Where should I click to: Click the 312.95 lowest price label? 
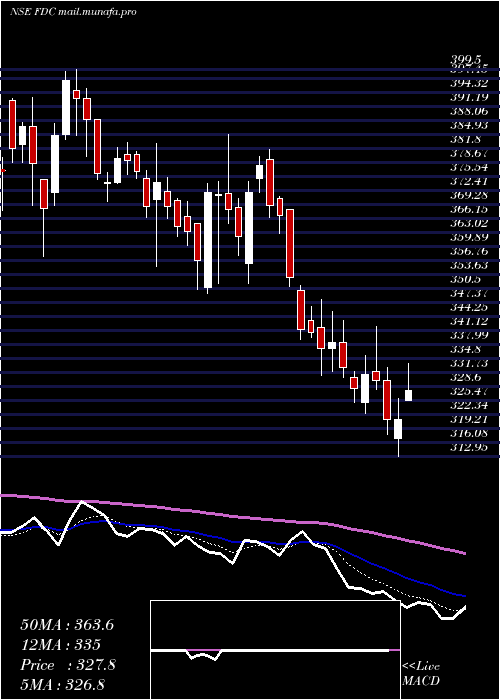(469, 447)
